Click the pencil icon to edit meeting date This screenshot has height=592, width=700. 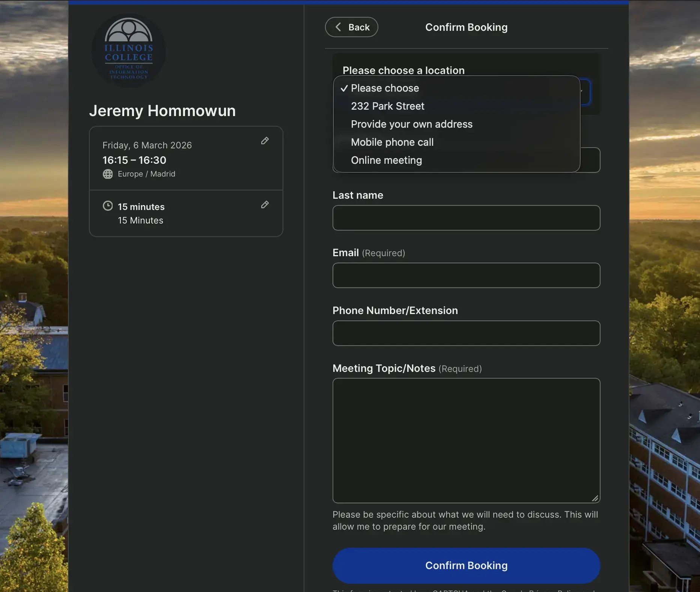(x=265, y=141)
